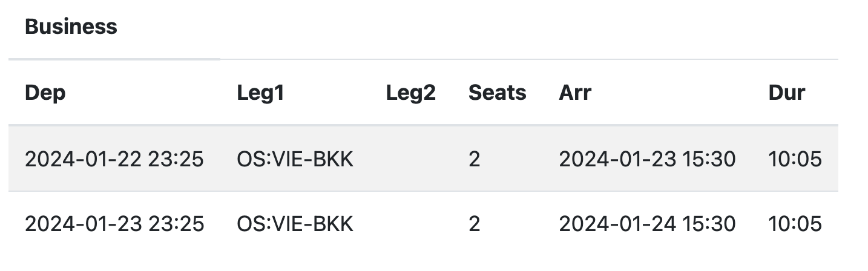The height and width of the screenshot is (271, 868).
Task: Click seats value 2 in first row
Action: (474, 160)
